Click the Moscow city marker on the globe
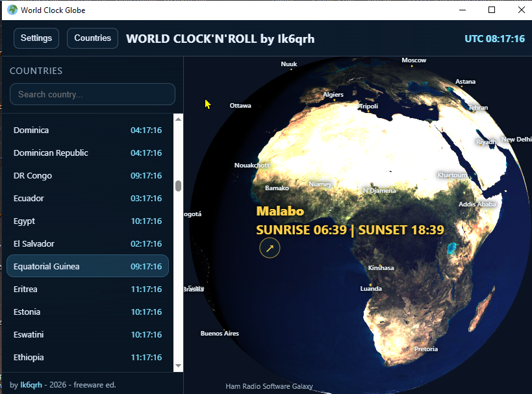532x394 pixels. [414, 60]
